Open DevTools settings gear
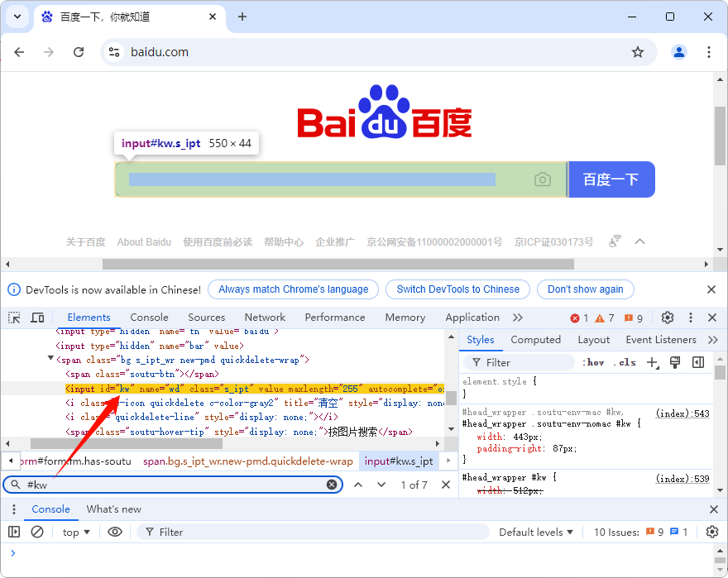728x578 pixels. tap(667, 318)
